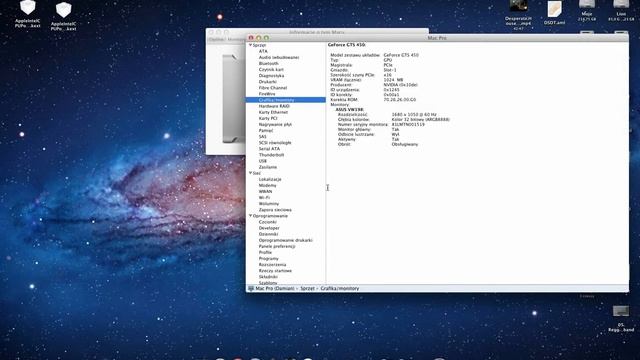Viewport: 640px width, 360px height.
Task: Select highlighted Grafika/monitory sidebar row
Action: pos(285,100)
